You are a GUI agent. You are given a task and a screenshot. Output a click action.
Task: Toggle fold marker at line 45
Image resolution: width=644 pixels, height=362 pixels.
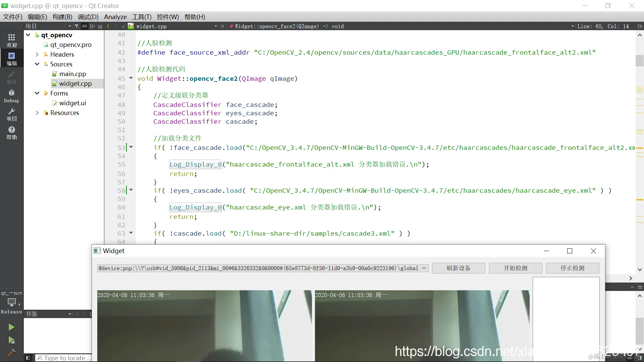coord(131,78)
